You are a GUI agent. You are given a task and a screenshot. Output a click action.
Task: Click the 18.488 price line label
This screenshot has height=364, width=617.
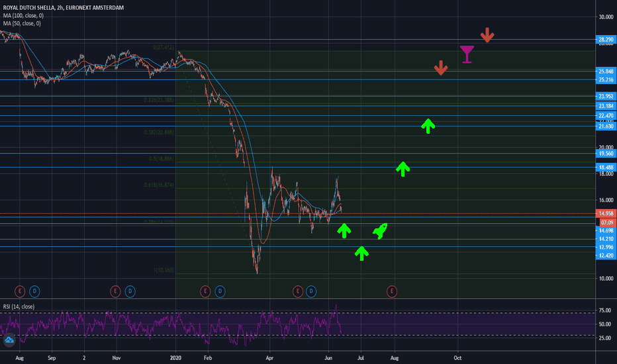(606, 167)
